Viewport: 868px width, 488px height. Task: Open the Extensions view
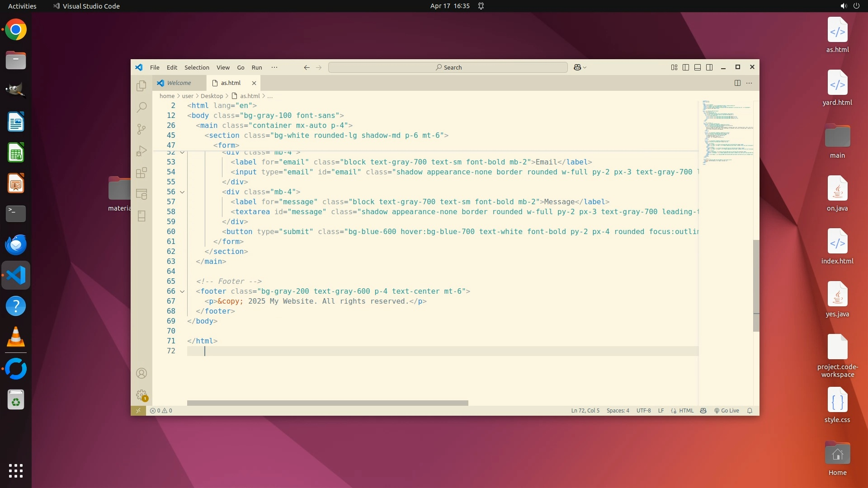coord(142,173)
